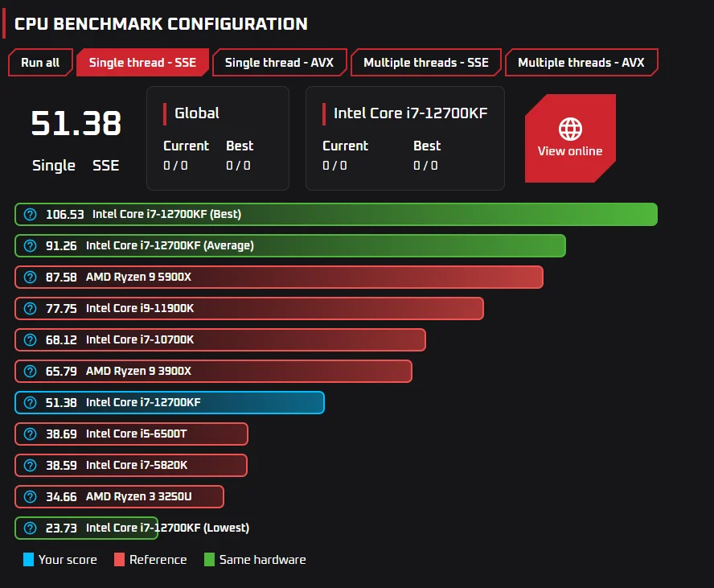Click help icon beside 23.73 Lowest score
This screenshot has width=714, height=588.
click(x=30, y=528)
